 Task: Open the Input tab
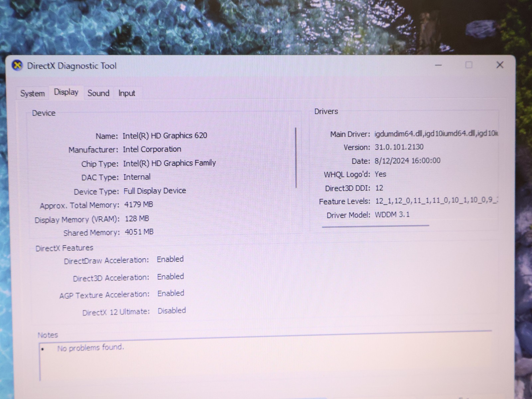127,93
